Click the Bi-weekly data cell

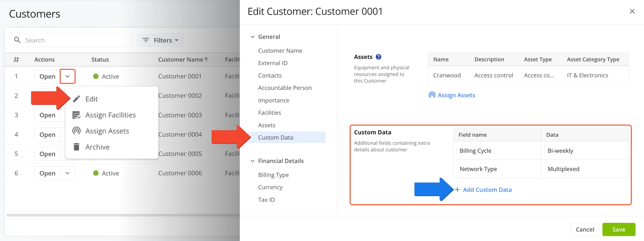coord(585,151)
